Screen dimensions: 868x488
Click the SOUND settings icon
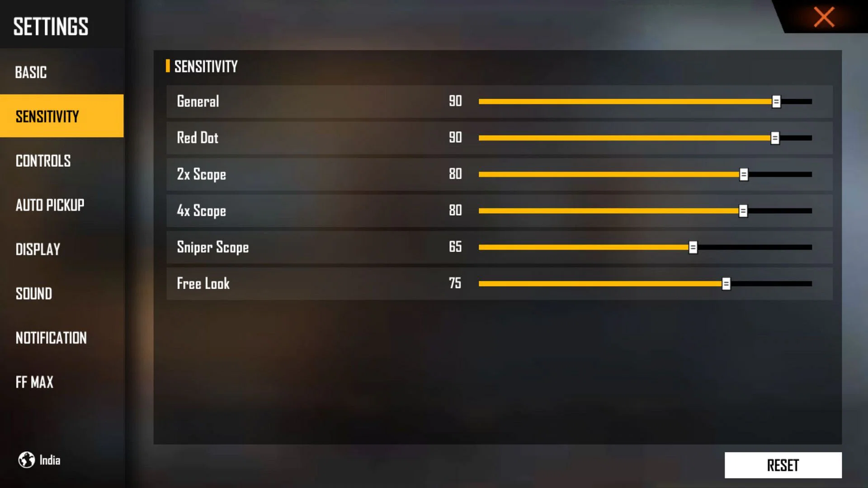coord(34,294)
